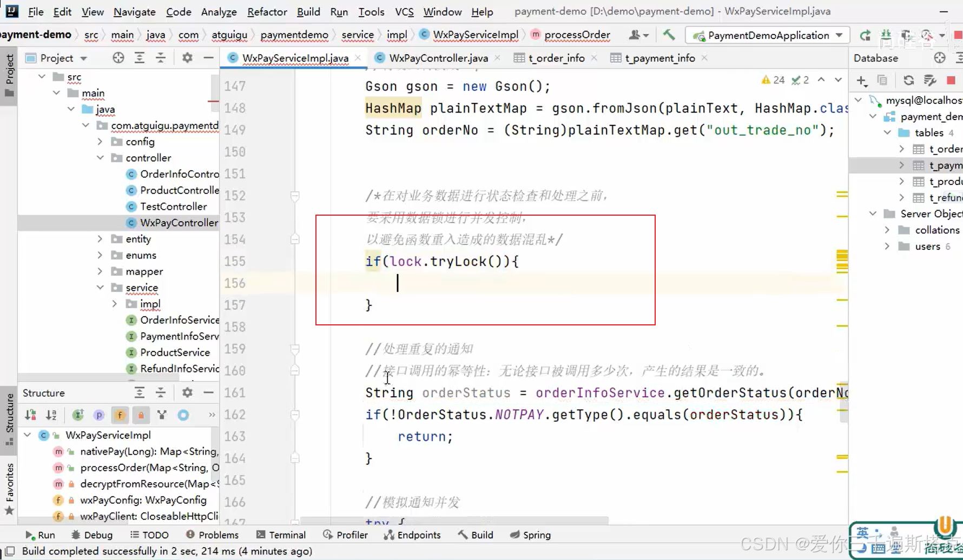The image size is (963, 560).
Task: Click the warnings count indicator 24
Action: [773, 80]
